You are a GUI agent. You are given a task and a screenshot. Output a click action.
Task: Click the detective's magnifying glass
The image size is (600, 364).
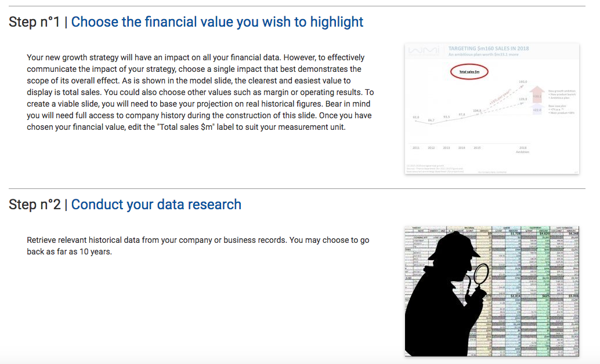481,274
